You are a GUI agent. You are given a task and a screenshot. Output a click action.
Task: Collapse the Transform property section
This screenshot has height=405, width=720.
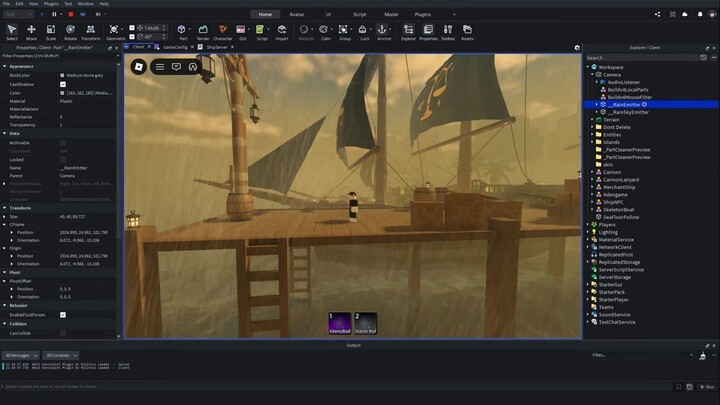point(5,208)
